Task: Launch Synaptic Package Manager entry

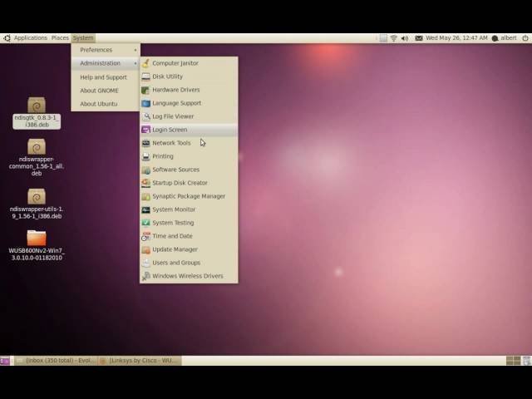Action: [189, 196]
